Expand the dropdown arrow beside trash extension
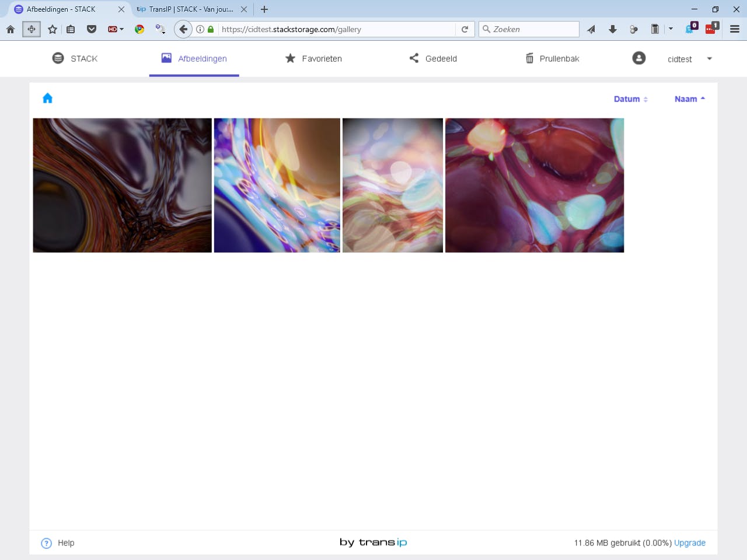Screen dimensions: 747x560 (x=671, y=29)
